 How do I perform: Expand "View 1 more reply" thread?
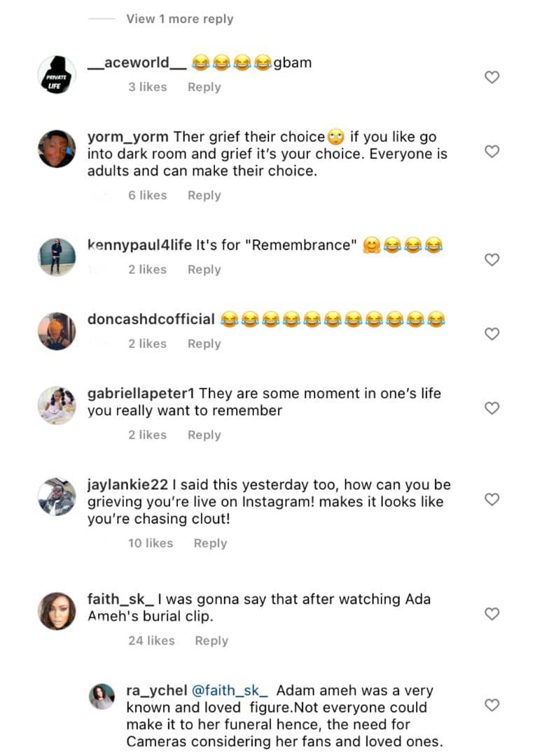[179, 19]
